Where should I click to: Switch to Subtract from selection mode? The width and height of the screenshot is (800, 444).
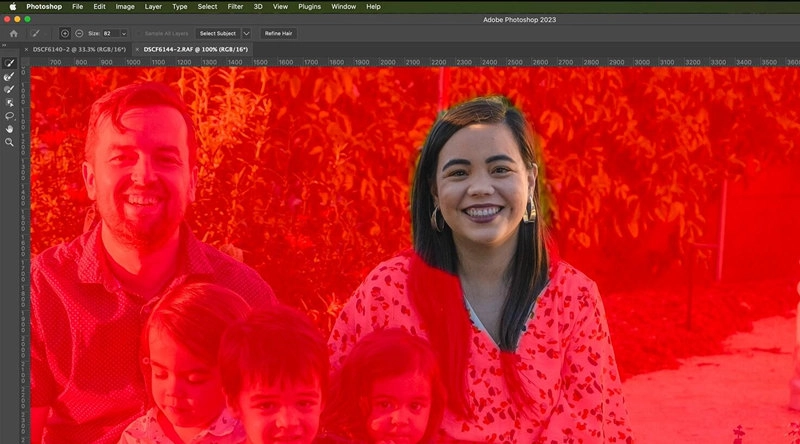(x=79, y=33)
